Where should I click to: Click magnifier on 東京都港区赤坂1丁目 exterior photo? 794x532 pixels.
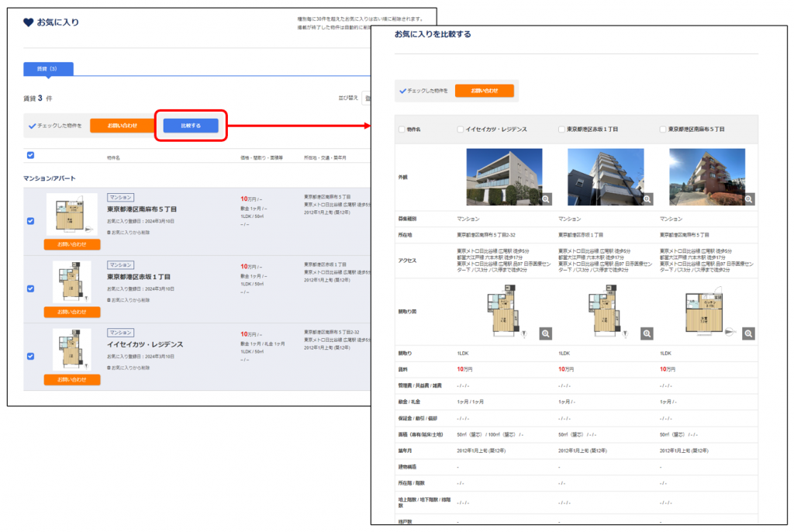647,199
